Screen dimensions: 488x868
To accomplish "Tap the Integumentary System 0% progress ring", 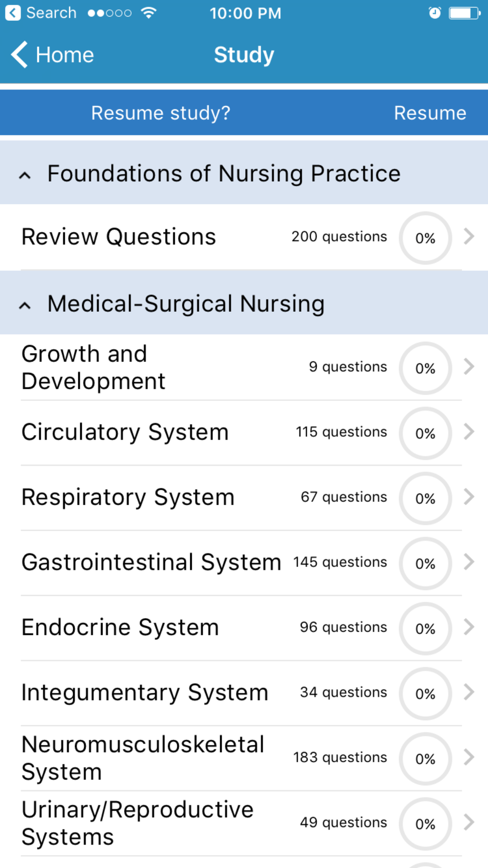I will [426, 693].
